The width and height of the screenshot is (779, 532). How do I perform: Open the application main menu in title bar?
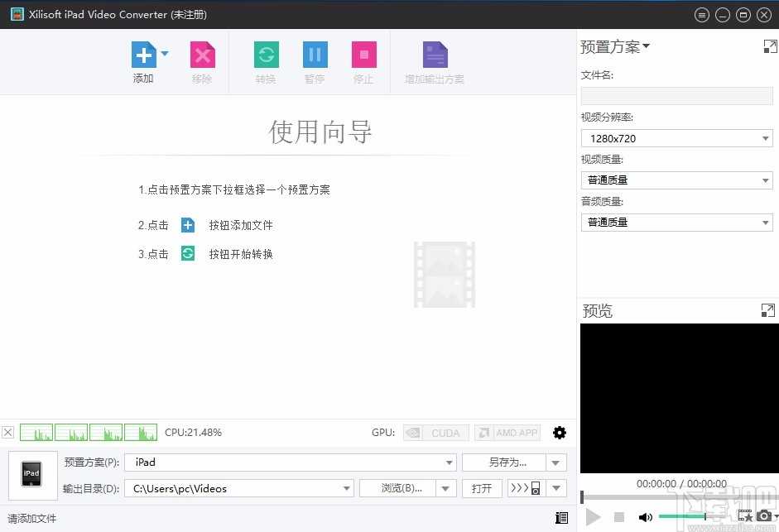[702, 15]
